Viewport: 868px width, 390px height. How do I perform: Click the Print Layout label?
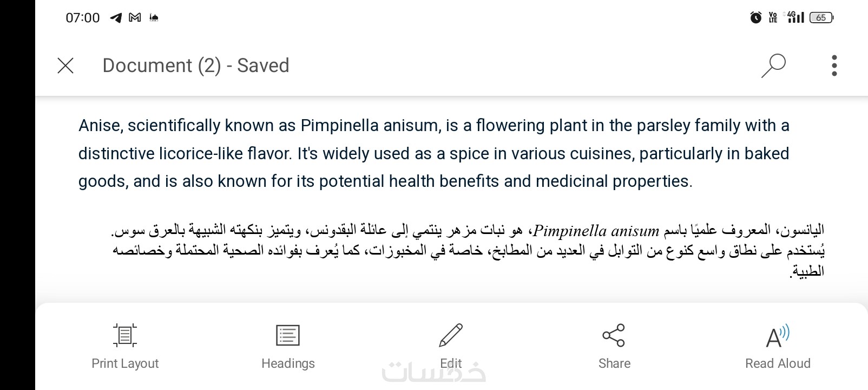(x=125, y=363)
